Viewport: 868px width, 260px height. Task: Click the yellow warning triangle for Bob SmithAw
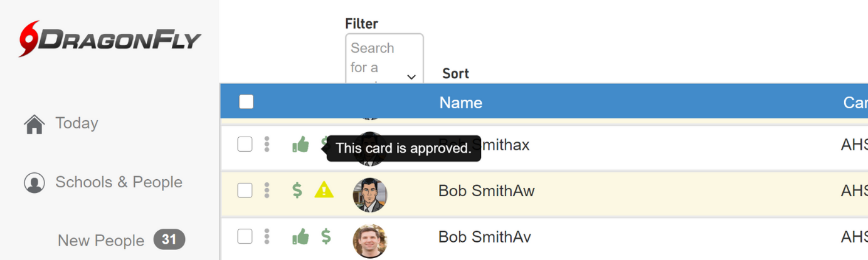pyautogui.click(x=324, y=190)
